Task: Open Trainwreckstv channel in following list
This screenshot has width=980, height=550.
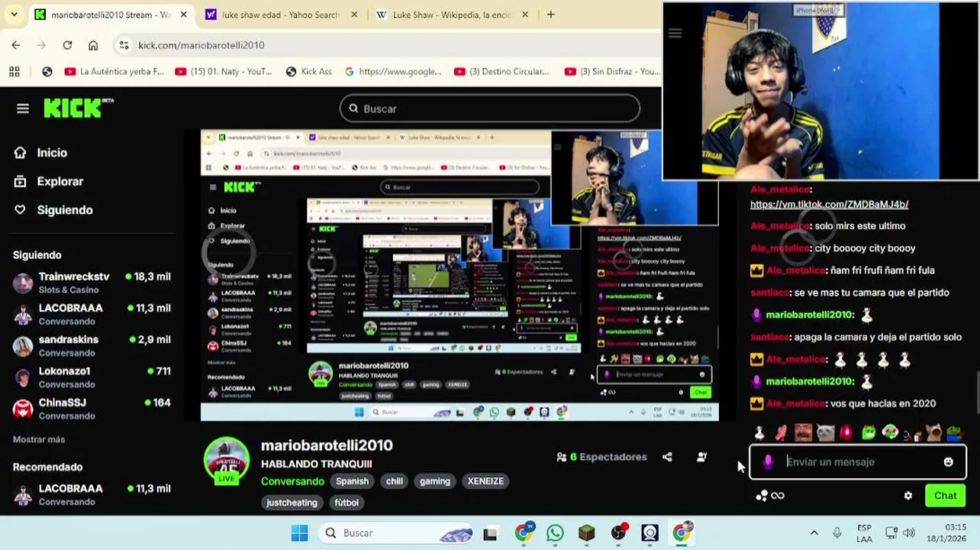Action: 92,283
